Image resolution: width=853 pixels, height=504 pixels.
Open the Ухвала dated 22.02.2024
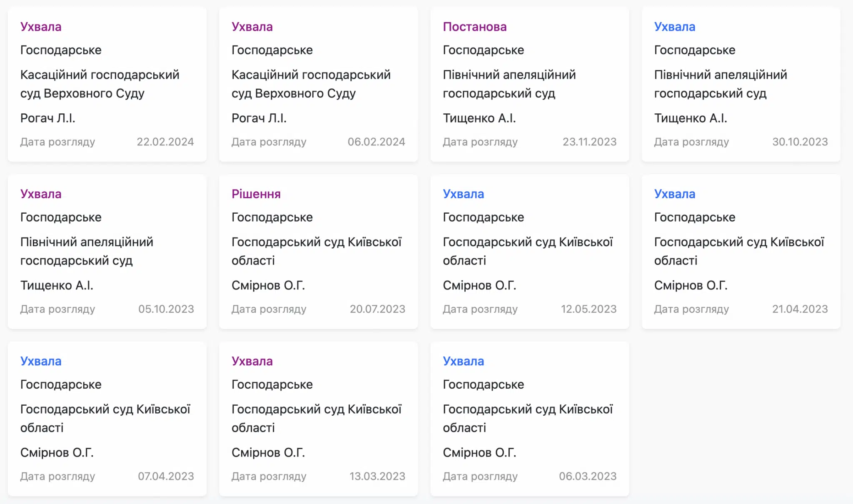pyautogui.click(x=41, y=27)
